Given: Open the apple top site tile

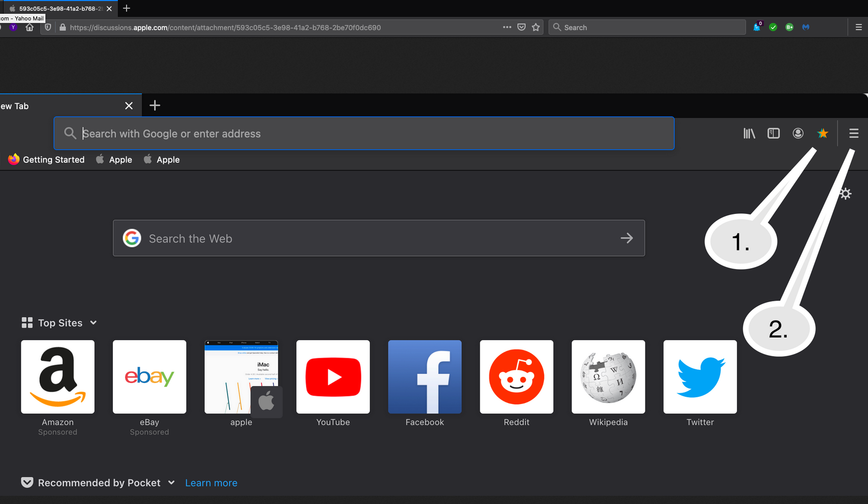Looking at the screenshot, I should click(x=241, y=377).
